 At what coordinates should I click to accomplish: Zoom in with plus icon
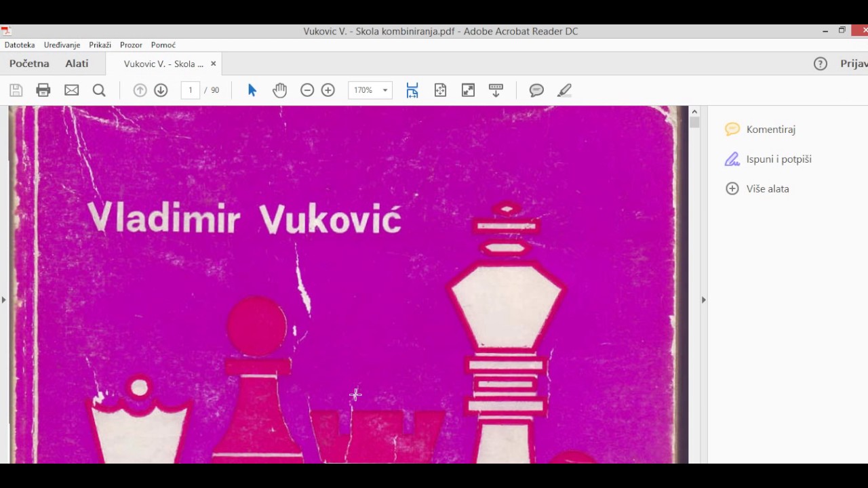tap(328, 90)
